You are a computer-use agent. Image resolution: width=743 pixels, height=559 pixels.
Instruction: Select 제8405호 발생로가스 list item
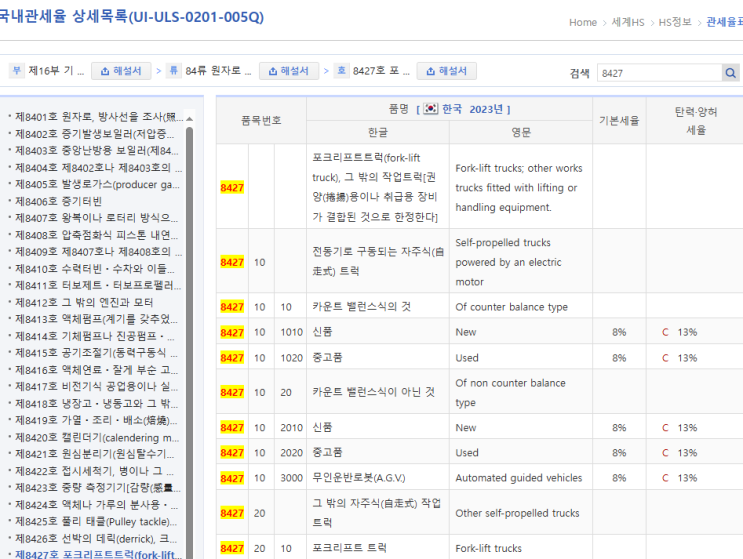click(x=97, y=184)
